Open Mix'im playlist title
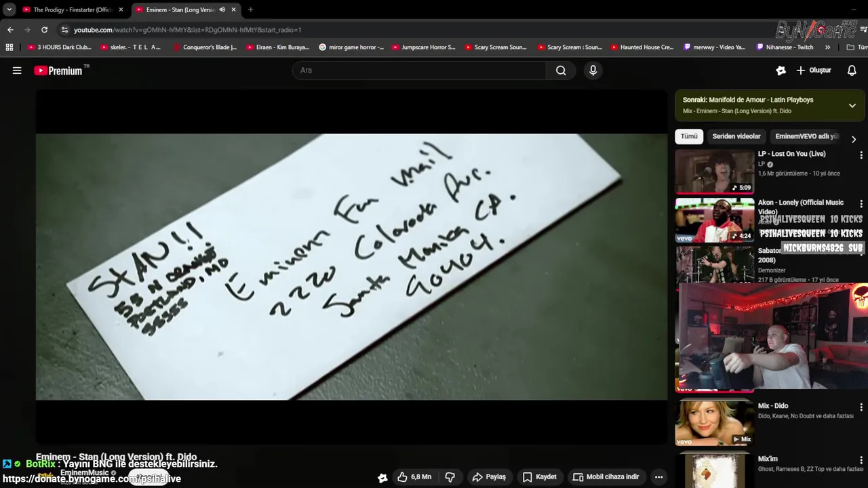Image resolution: width=868 pixels, height=488 pixels. 768,459
